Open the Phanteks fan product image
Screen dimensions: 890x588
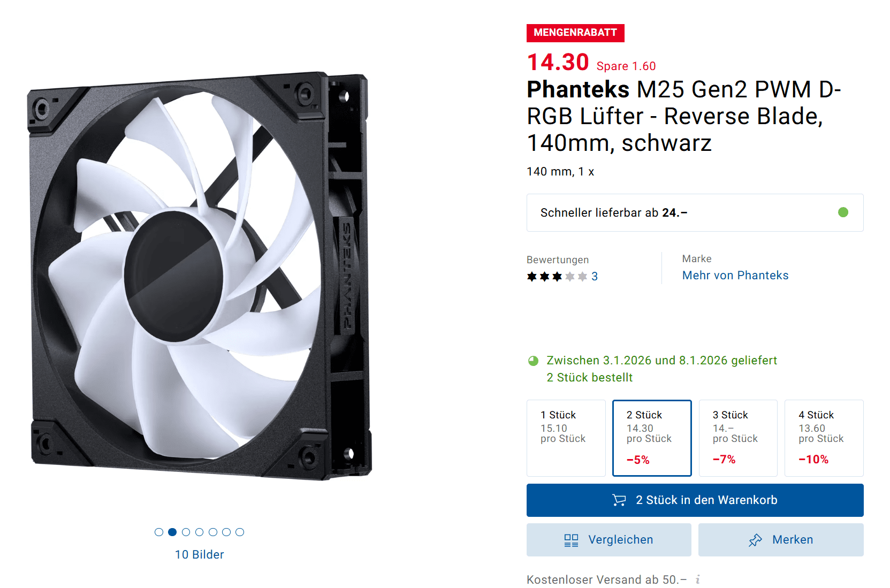pos(199,276)
